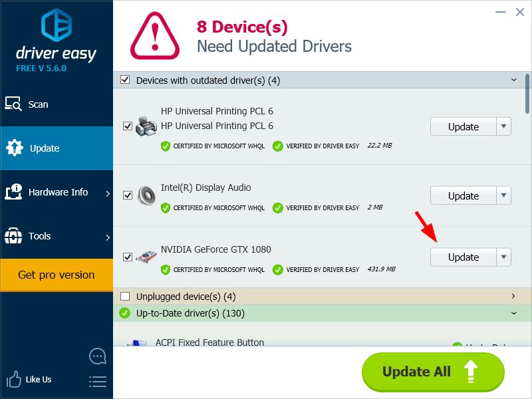Collapse the Up-to-Date driver(s) section

tap(513, 313)
